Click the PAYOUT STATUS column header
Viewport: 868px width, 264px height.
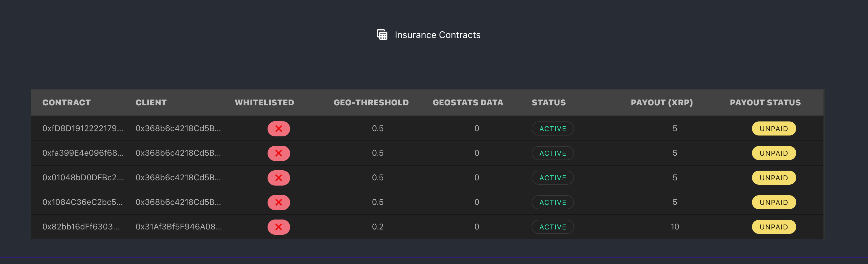(765, 102)
